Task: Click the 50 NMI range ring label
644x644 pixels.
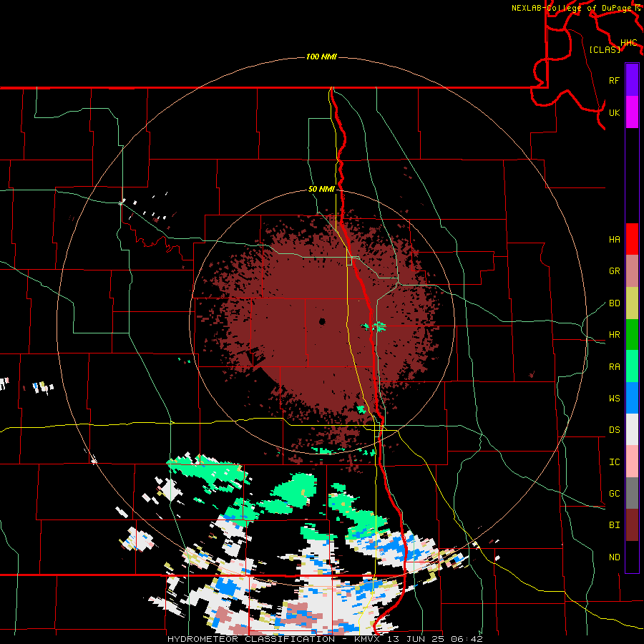Action: (x=321, y=189)
